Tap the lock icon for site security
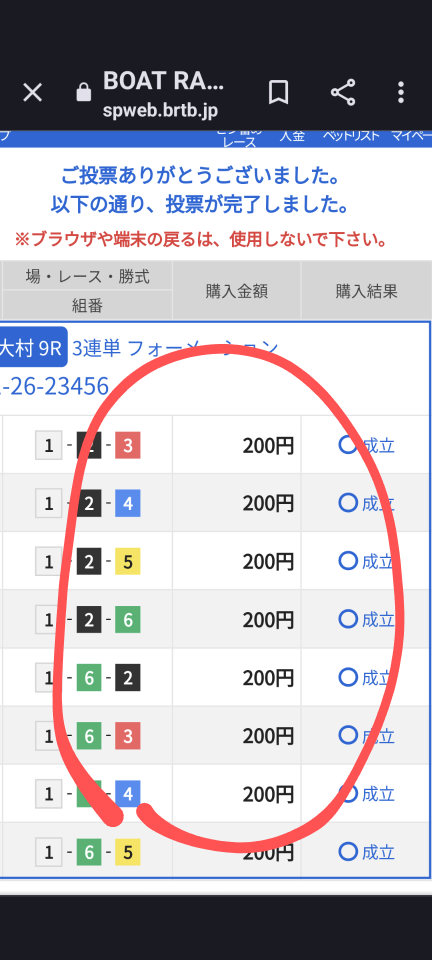This screenshot has width=432, height=960. 83,92
